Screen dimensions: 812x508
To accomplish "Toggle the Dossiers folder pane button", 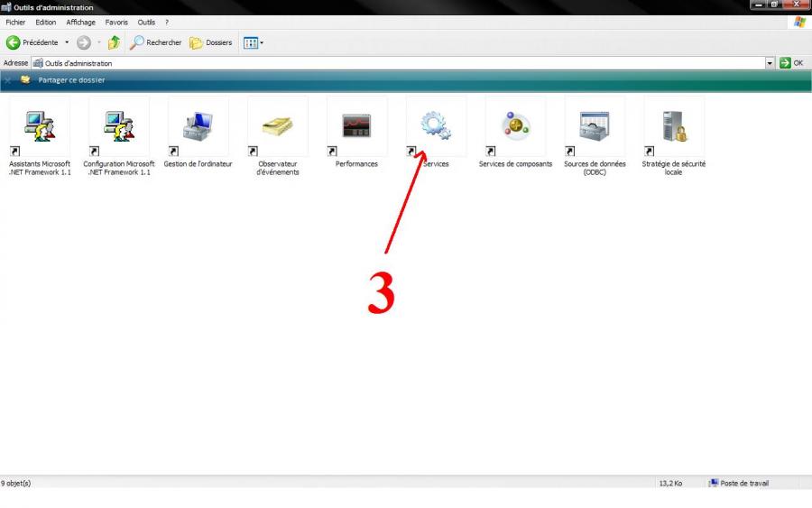I will [x=210, y=42].
